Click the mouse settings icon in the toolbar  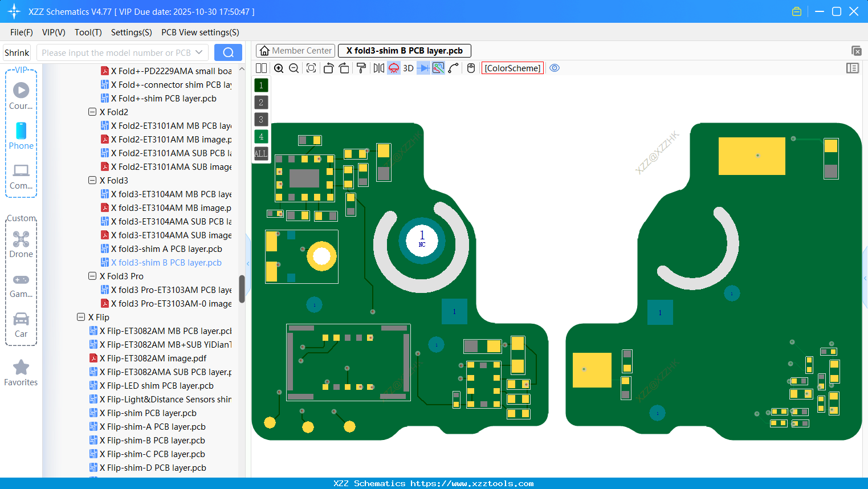471,68
